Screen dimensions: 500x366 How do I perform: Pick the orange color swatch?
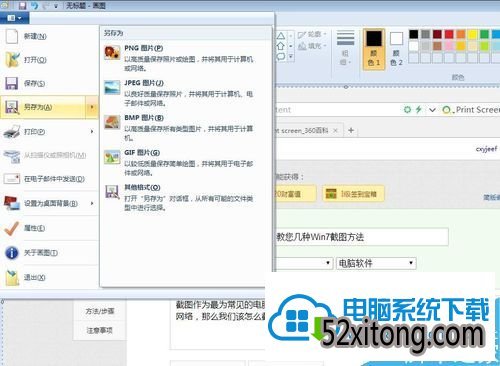coord(461,34)
